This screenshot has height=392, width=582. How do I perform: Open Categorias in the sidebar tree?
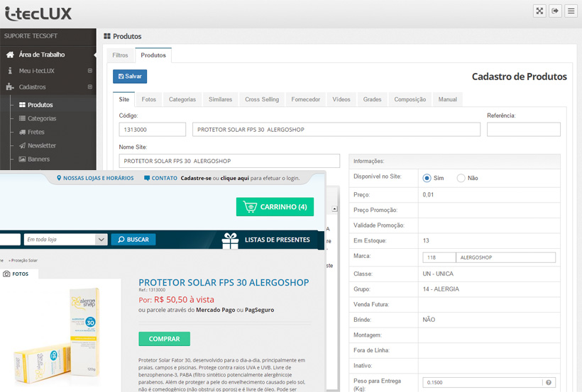coord(42,118)
